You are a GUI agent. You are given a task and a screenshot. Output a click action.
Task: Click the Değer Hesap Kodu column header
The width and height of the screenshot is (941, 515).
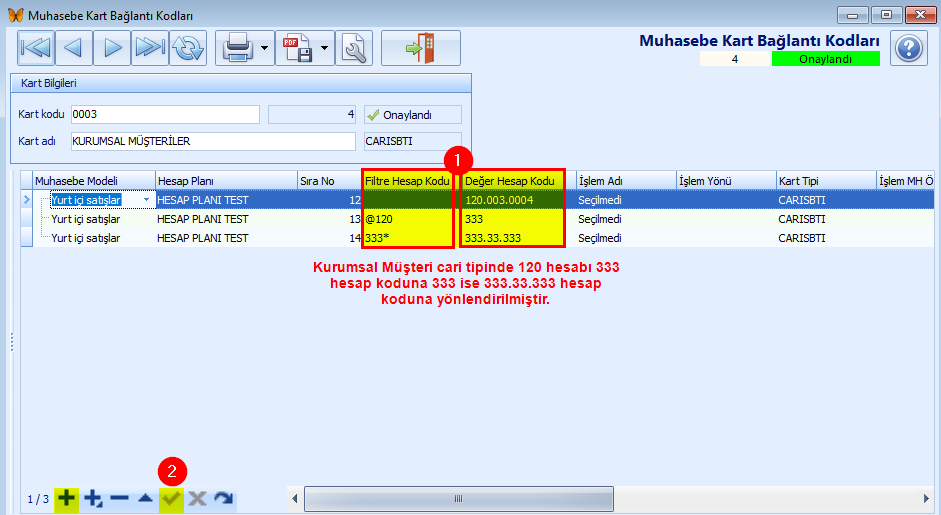[x=513, y=181]
